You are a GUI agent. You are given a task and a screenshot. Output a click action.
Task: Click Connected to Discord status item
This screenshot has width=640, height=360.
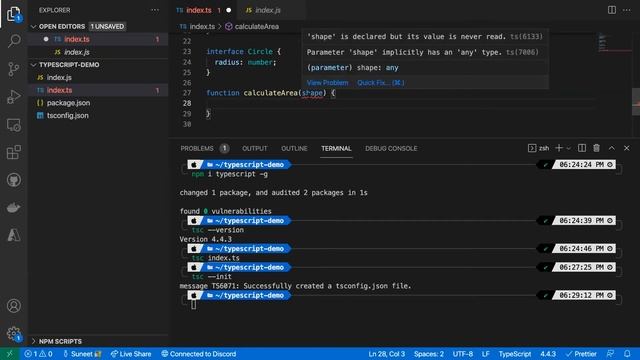click(199, 354)
